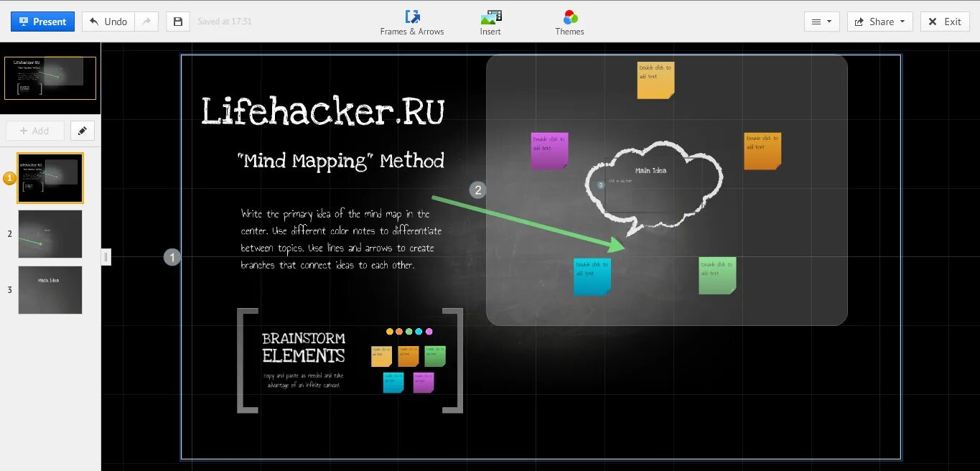Select the paragraph starting 'Write the primary idea'
This screenshot has height=471, width=980.
(x=341, y=239)
